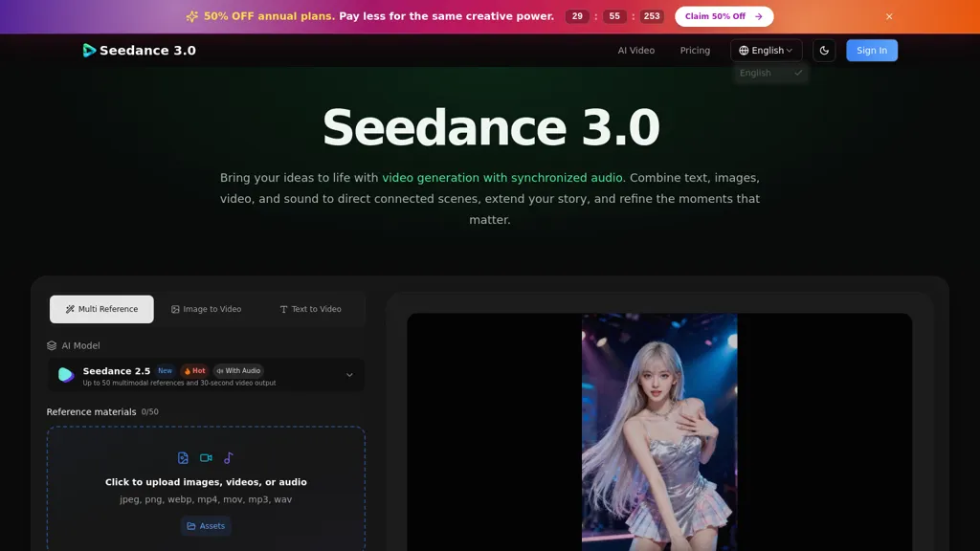Click the countdown timer in banner
Image resolution: width=980 pixels, height=551 pixels.
614,16
